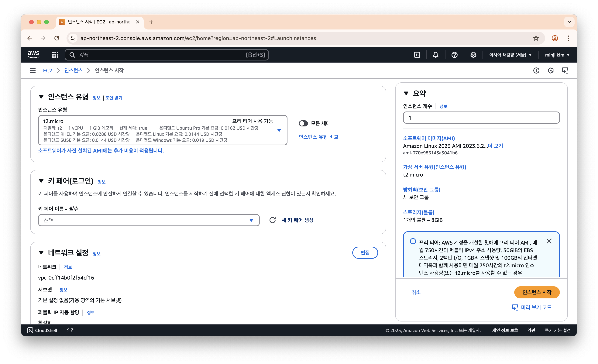
Task: Open the help question mark menu
Action: 454,55
